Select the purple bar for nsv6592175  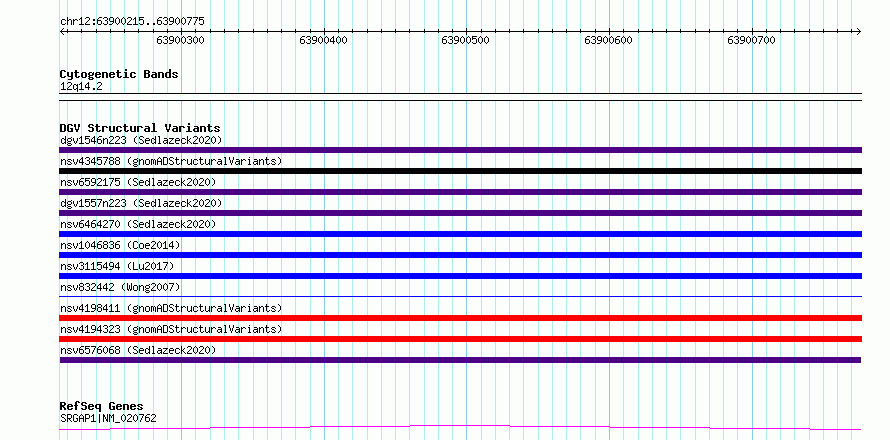460,192
